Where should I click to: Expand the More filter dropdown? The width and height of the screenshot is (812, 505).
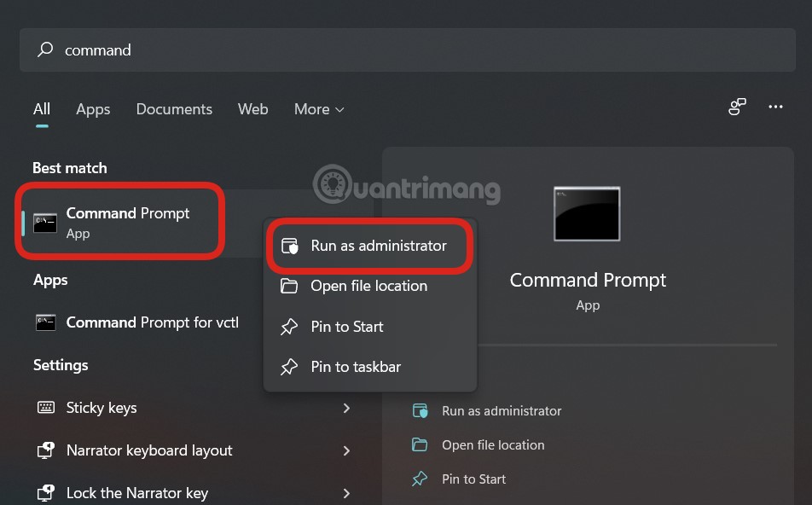pos(319,109)
